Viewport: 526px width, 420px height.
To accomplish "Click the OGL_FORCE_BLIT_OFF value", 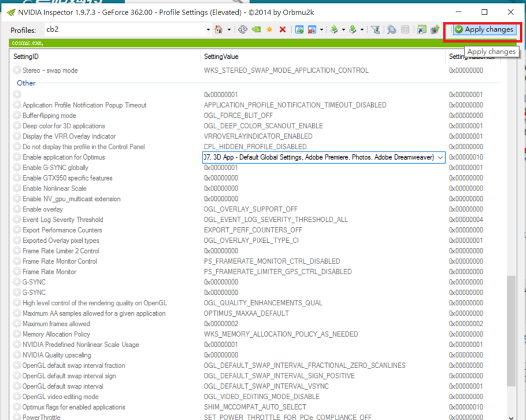I will tap(238, 115).
